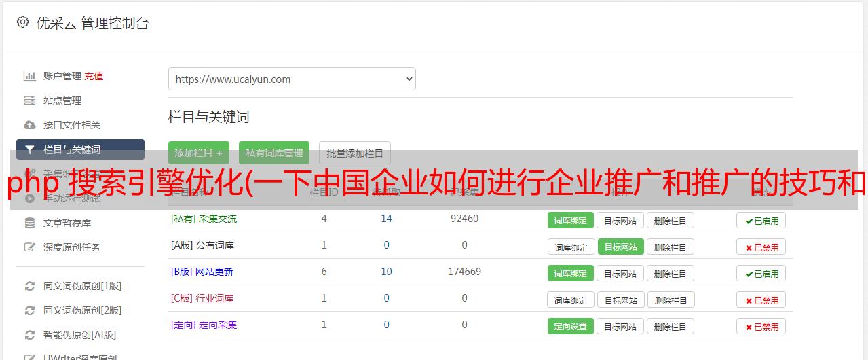Click the [A版] 公有词库 column name
The width and height of the screenshot is (868, 360).
coord(202,245)
